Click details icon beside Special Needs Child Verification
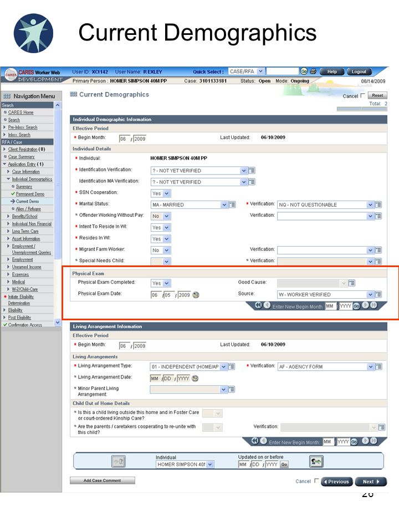399x532 pixels. (x=378, y=261)
